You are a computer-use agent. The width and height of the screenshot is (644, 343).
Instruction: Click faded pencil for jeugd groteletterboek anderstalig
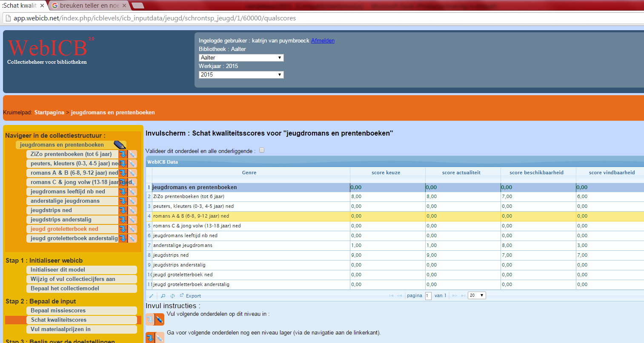click(132, 238)
